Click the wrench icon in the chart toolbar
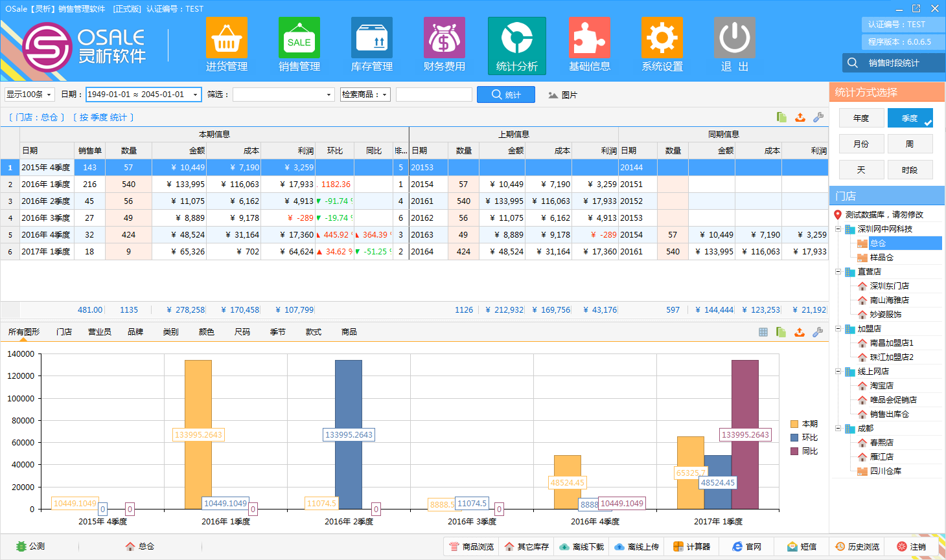Screen dimensions: 946x560 tap(818, 332)
